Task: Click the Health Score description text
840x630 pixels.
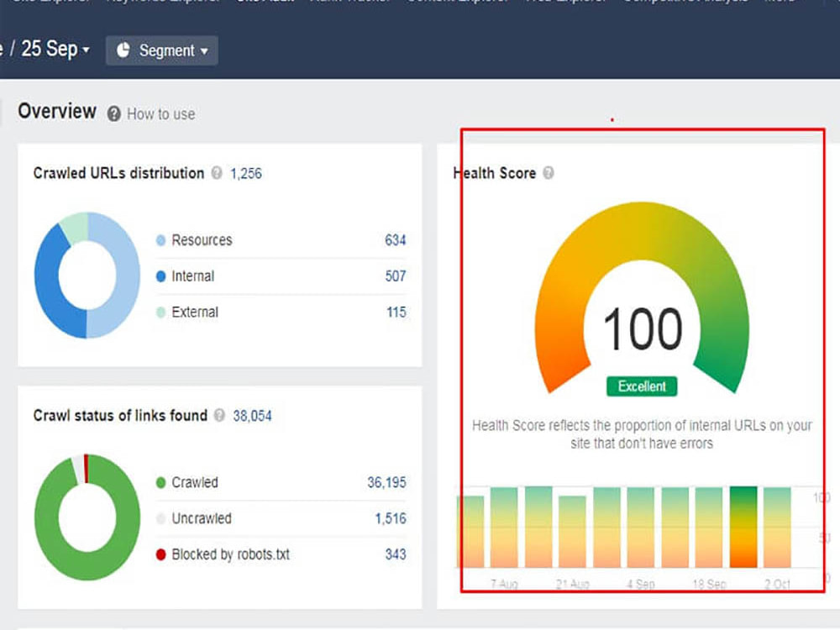Action: 642,434
